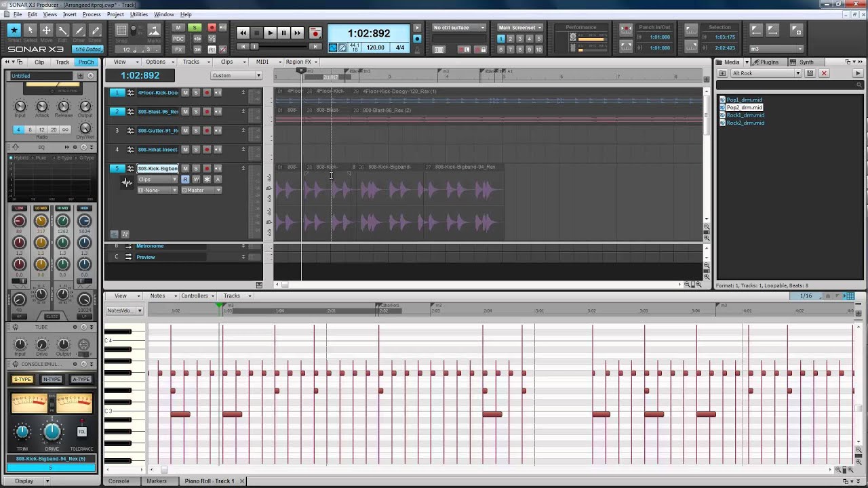
Task: Activate the Edit tool
Action: [x=62, y=30]
